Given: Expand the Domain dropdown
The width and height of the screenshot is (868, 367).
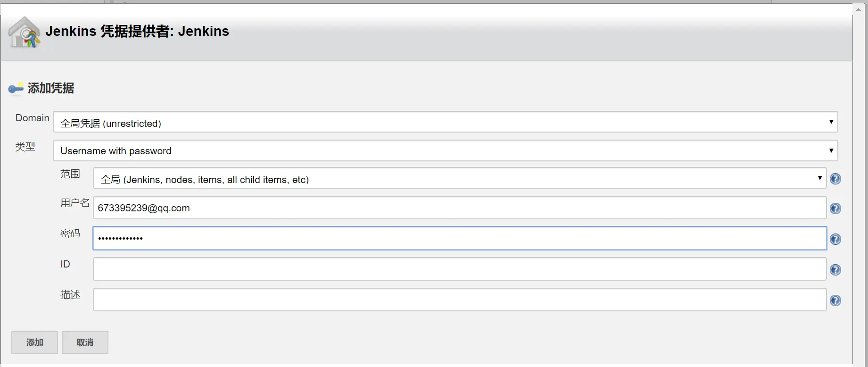Looking at the screenshot, I should [445, 122].
